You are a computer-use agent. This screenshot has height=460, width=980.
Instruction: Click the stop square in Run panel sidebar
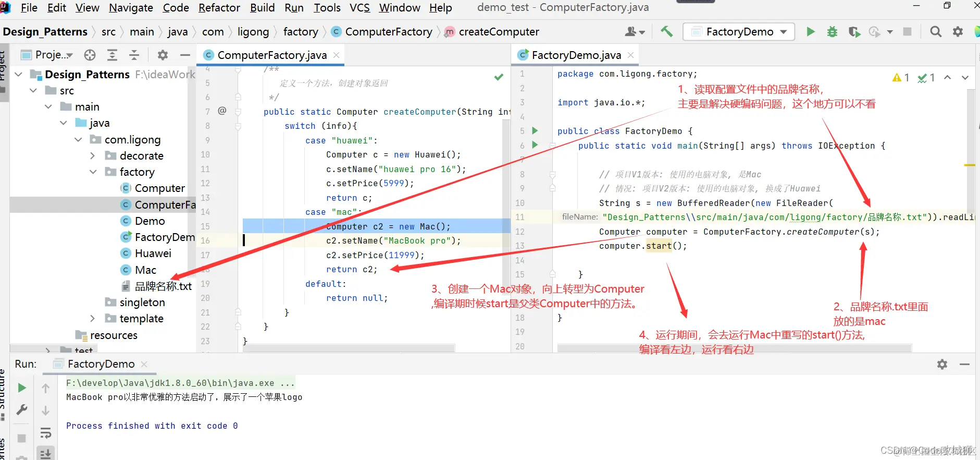point(21,438)
